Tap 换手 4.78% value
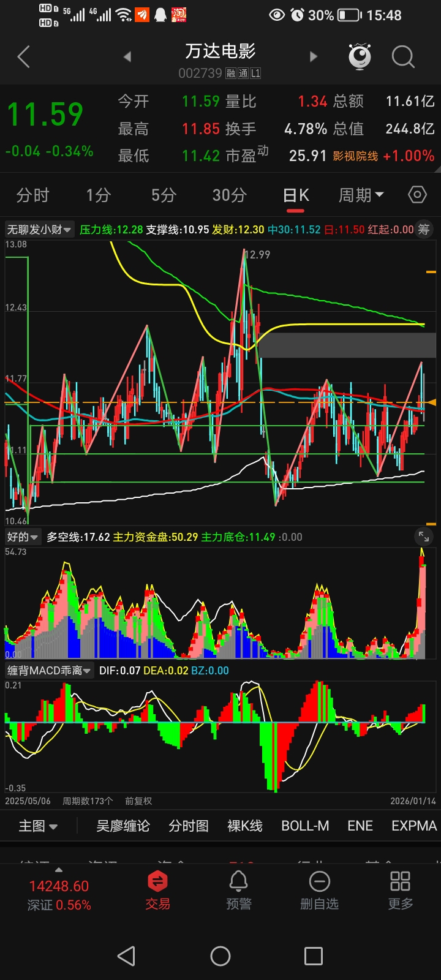The width and height of the screenshot is (441, 980). coord(306,129)
